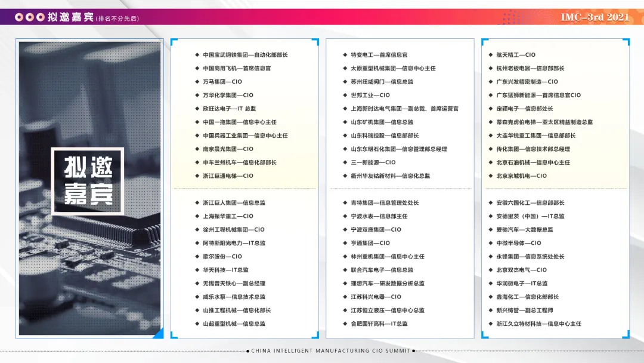Click the 杭州老板电器—信息部部长 entry

530,68
